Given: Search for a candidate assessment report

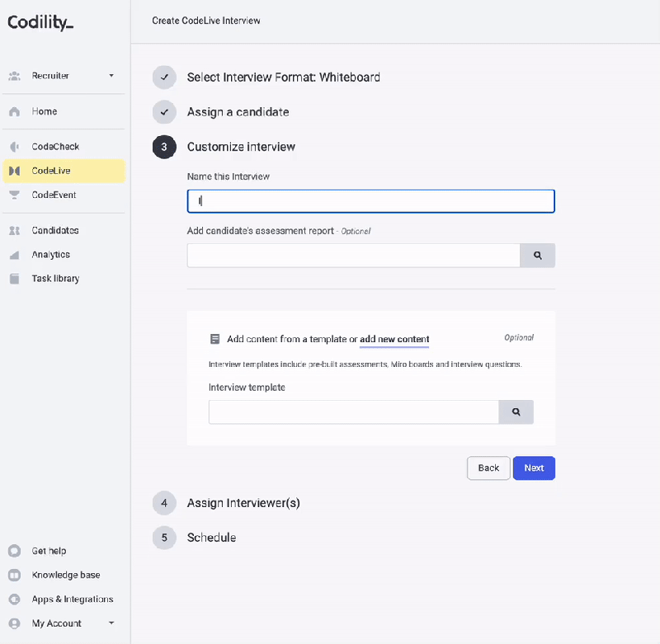Looking at the screenshot, I should point(537,255).
